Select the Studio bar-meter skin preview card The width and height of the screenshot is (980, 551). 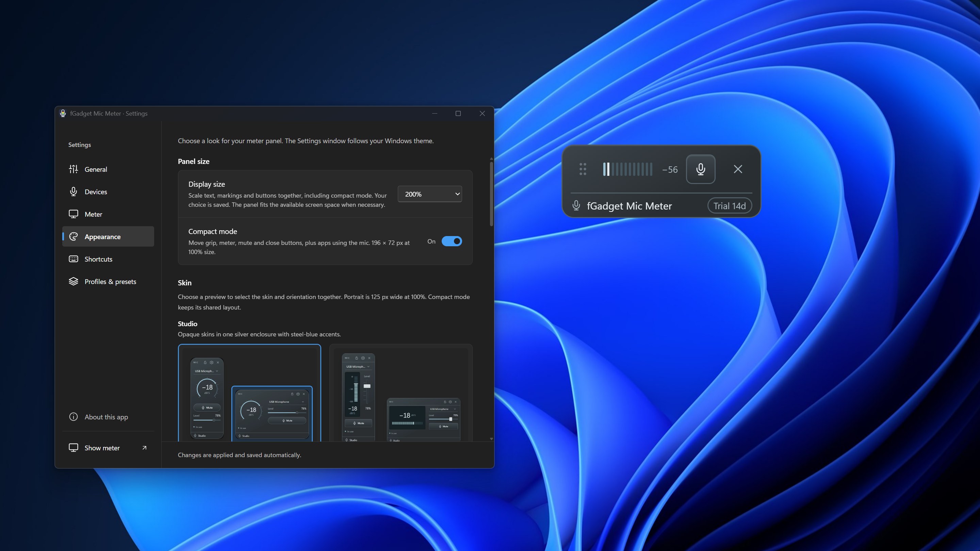pos(401,393)
